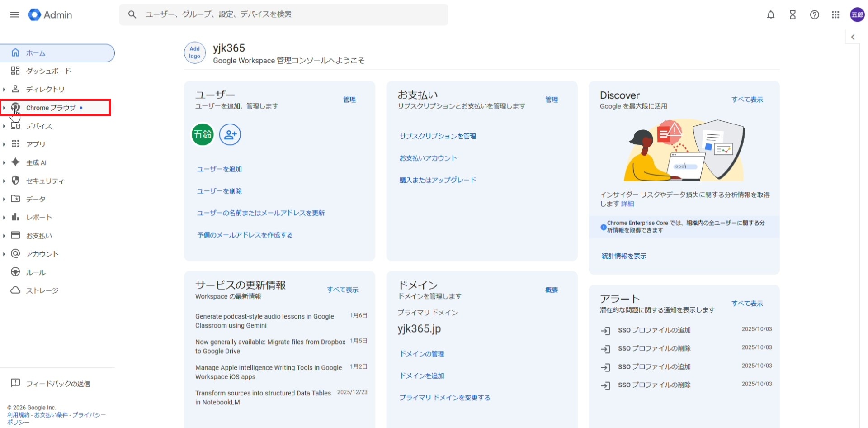This screenshot has height=428, width=868.
Task: Select ダッシュボード in the sidebar
Action: point(48,71)
